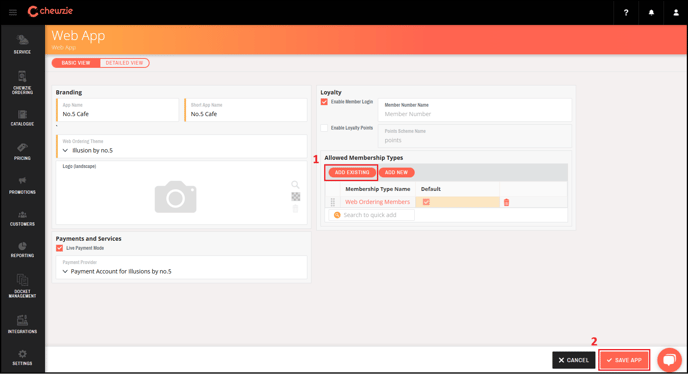This screenshot has height=374, width=688.
Task: Click the Cancel button
Action: 573,360
